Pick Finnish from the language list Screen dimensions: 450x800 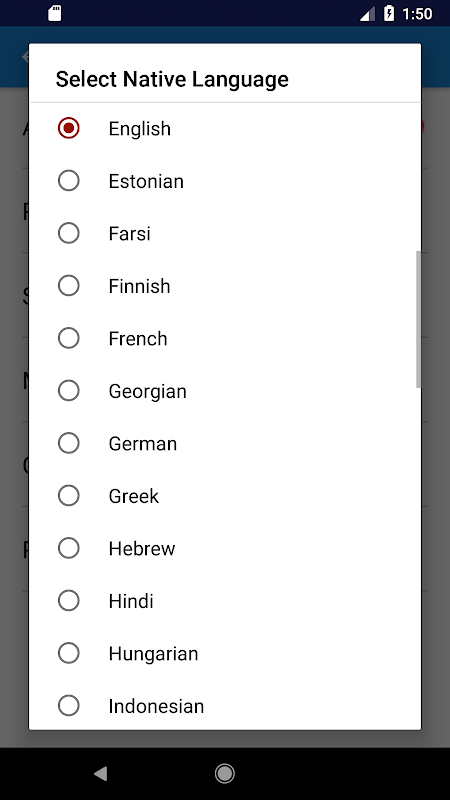click(224, 286)
